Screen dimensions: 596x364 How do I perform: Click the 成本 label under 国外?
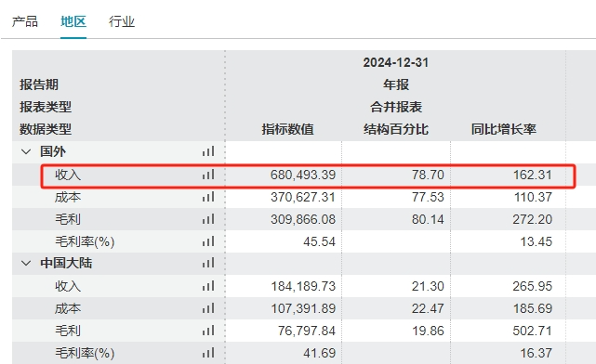point(68,198)
